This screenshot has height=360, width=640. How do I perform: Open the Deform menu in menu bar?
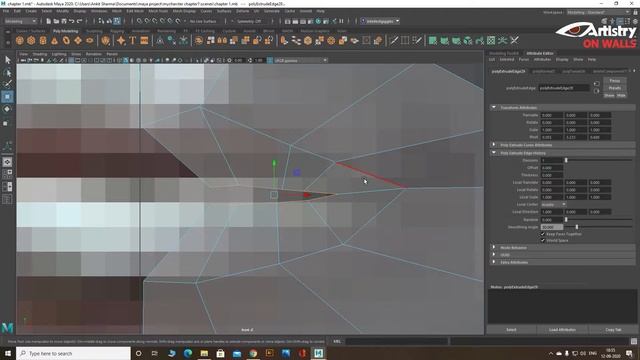[242, 11]
